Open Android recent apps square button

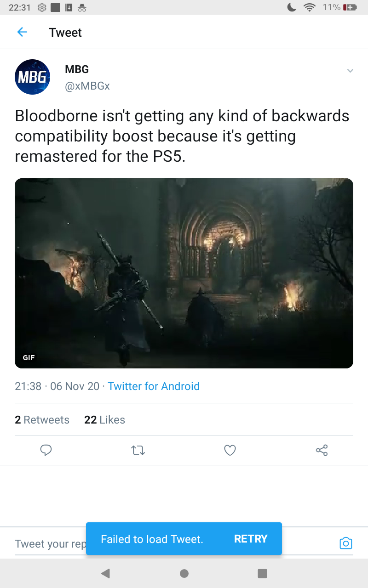263,573
